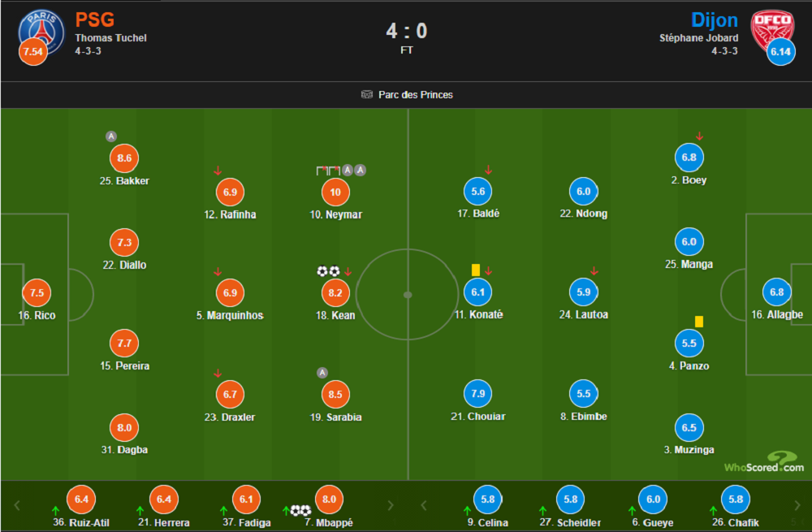Click the PSG 7.54 team rating badge
Image resolution: width=812 pixels, height=532 pixels.
(32, 52)
